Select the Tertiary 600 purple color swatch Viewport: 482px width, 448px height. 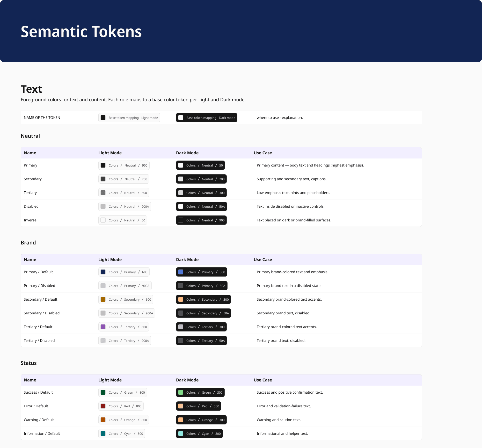[103, 327]
